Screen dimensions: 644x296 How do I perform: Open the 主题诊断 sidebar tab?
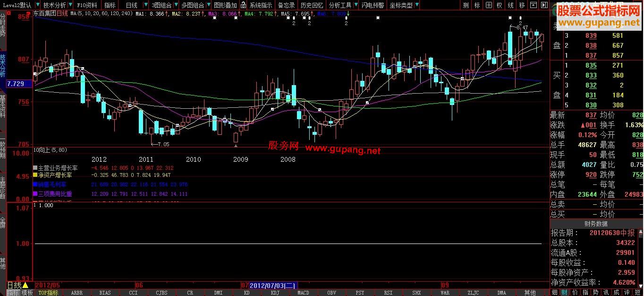click(x=3, y=188)
